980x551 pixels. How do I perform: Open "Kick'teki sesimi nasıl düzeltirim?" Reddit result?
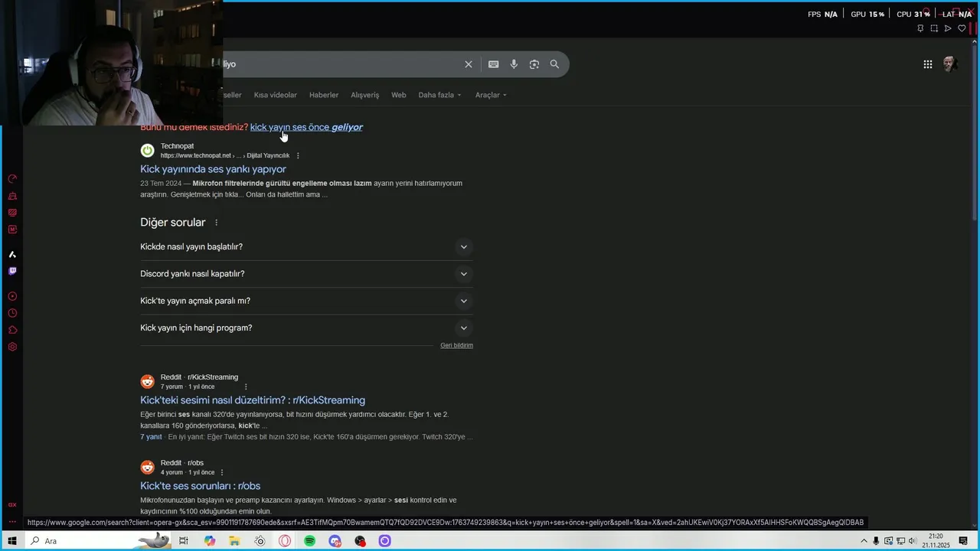pos(253,400)
